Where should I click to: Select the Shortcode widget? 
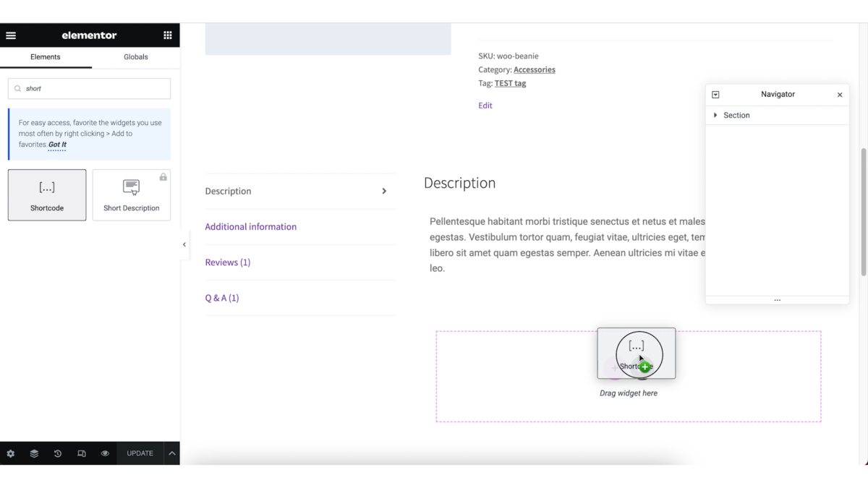[x=46, y=194]
